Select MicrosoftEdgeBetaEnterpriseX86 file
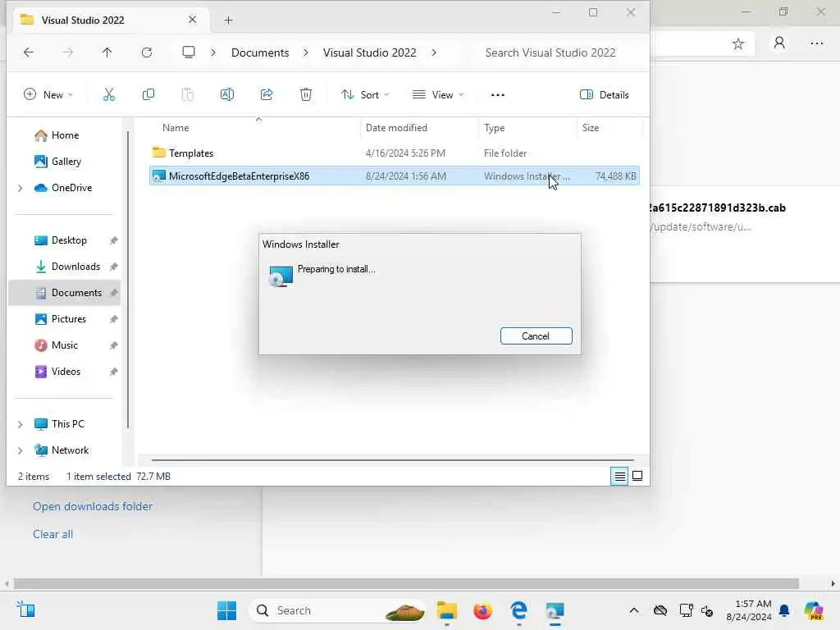The image size is (840, 630). pyautogui.click(x=394, y=176)
